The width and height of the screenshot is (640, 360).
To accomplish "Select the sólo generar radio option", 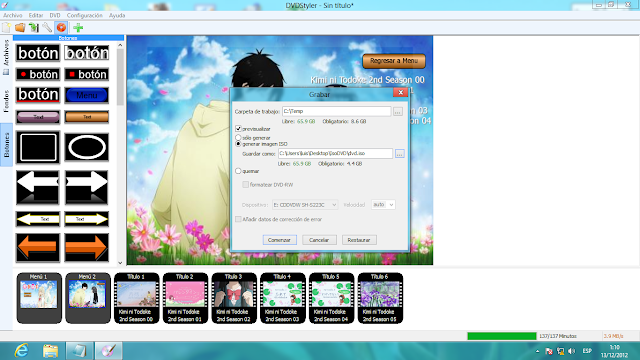I will pyautogui.click(x=238, y=138).
